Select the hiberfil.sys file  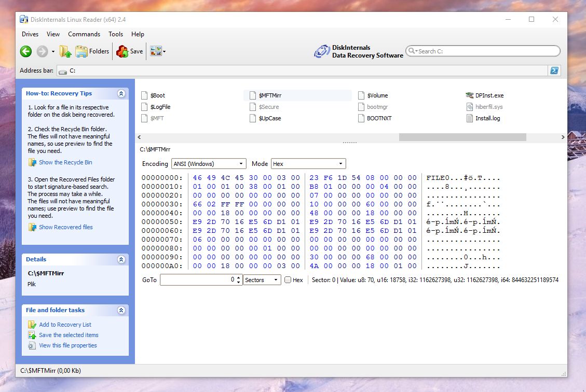click(x=484, y=107)
